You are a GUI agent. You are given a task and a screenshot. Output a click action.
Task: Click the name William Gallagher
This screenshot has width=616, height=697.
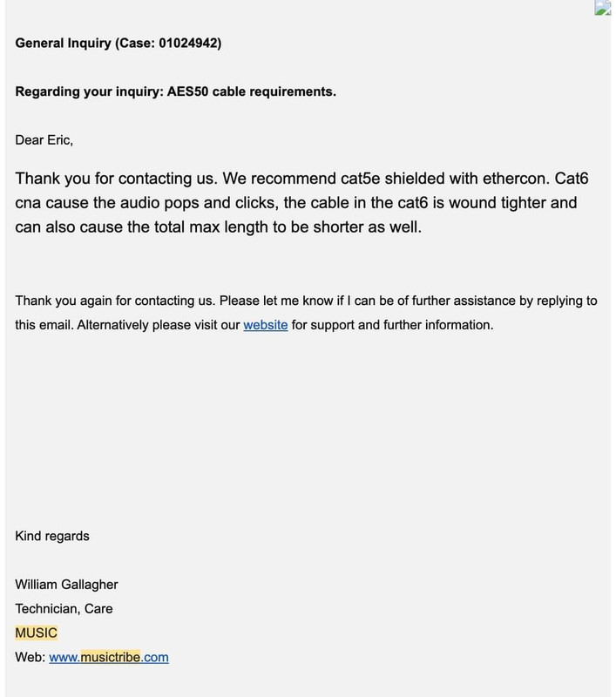(x=67, y=584)
